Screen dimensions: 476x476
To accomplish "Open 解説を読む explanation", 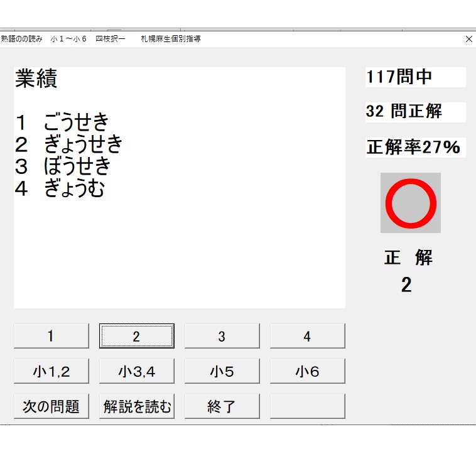I will coord(137,406).
